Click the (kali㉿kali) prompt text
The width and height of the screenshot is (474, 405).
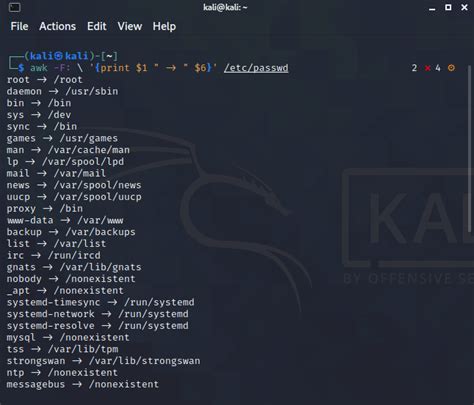59,56
